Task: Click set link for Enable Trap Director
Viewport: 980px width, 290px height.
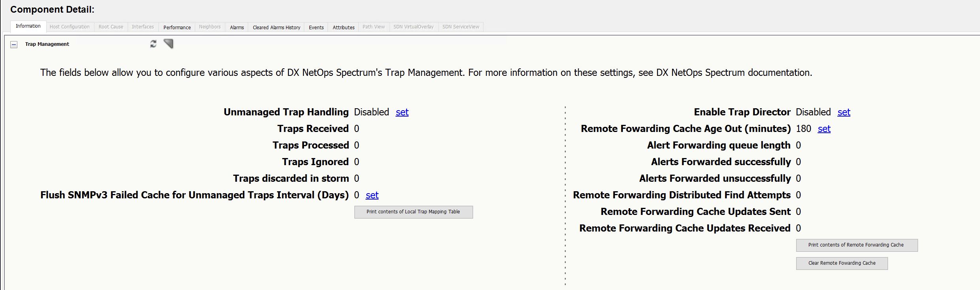Action: coord(844,112)
